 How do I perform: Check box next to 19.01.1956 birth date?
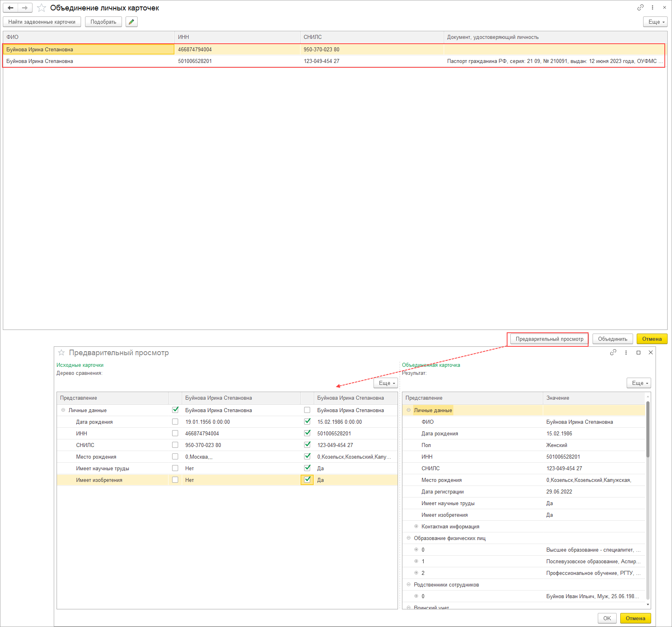pos(175,421)
